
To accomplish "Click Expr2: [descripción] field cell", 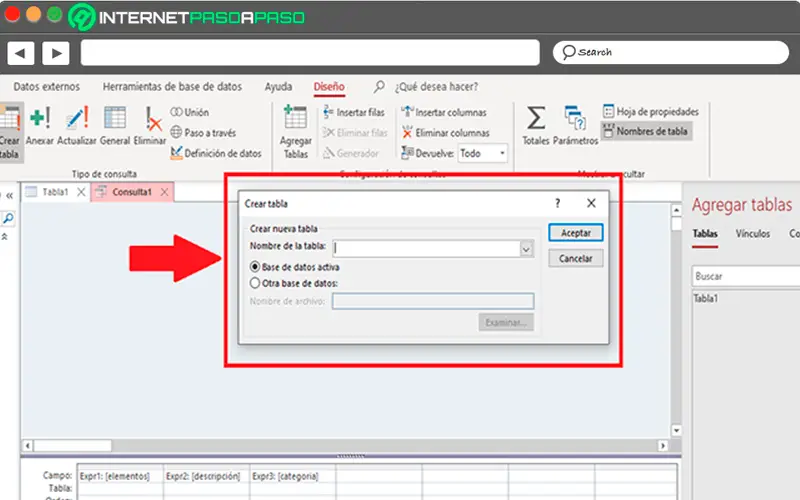I will 206,476.
